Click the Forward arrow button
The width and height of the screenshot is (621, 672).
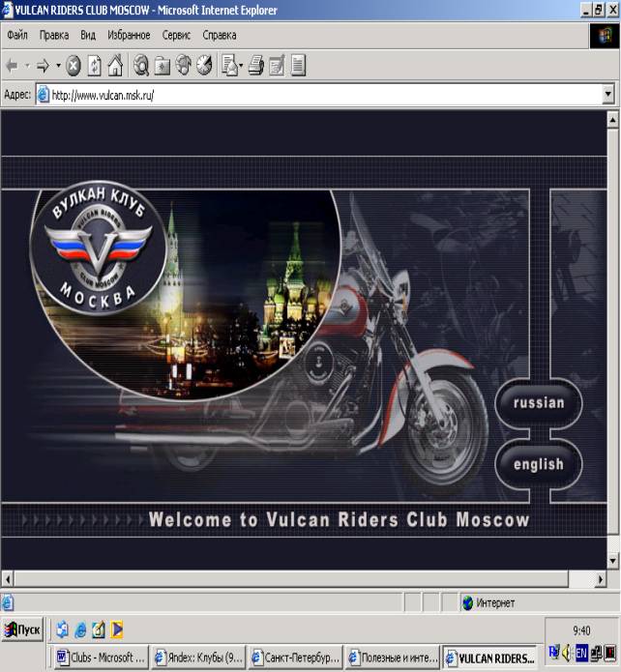pyautogui.click(x=43, y=66)
